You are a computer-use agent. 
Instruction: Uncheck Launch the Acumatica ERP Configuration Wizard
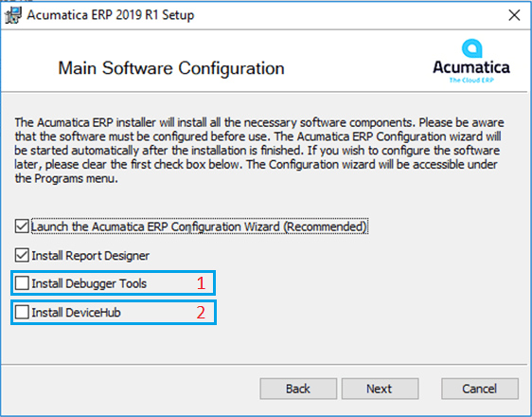coord(22,227)
